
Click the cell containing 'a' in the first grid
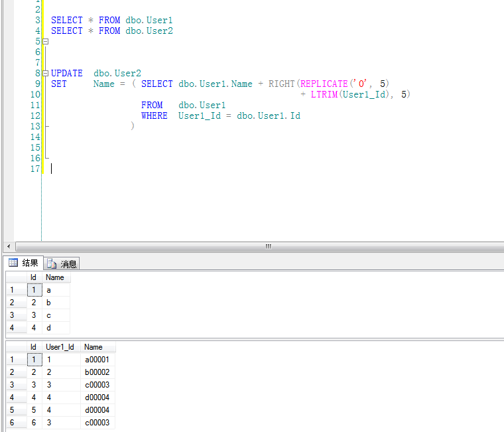(x=56, y=290)
